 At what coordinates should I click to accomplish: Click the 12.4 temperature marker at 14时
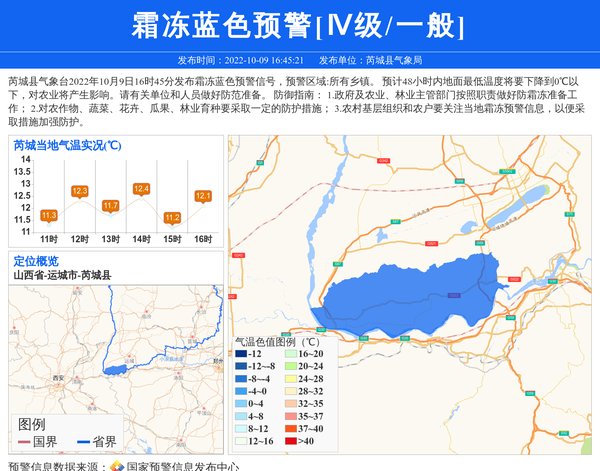[x=142, y=188]
